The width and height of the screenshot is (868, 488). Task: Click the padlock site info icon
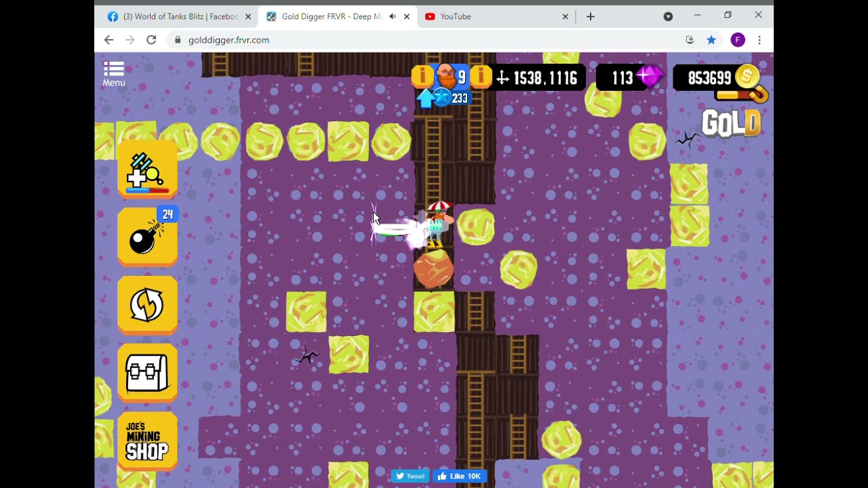point(178,40)
